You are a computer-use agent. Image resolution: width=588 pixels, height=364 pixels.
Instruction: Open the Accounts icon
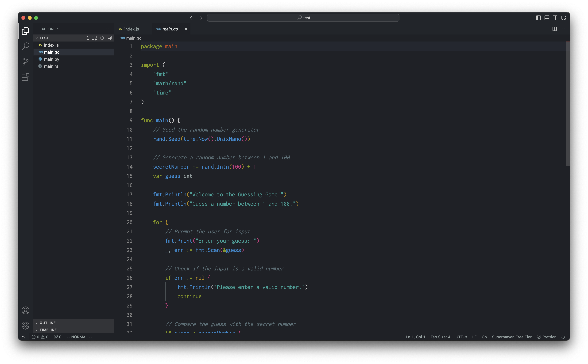click(26, 310)
